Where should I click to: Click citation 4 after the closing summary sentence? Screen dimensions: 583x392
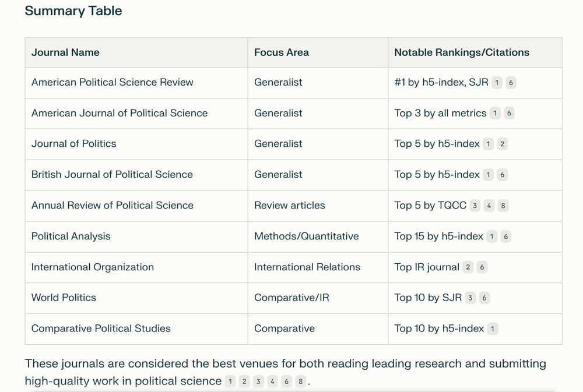point(272,382)
